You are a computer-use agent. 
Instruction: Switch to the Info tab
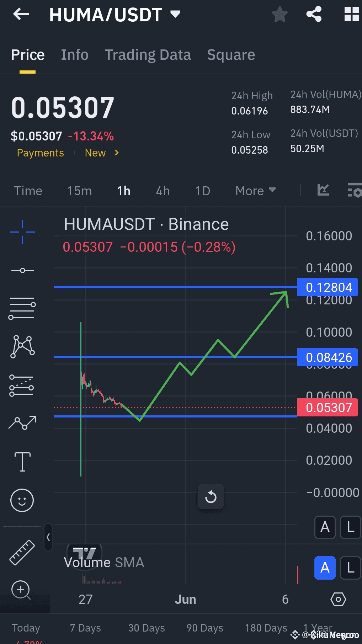(x=75, y=55)
